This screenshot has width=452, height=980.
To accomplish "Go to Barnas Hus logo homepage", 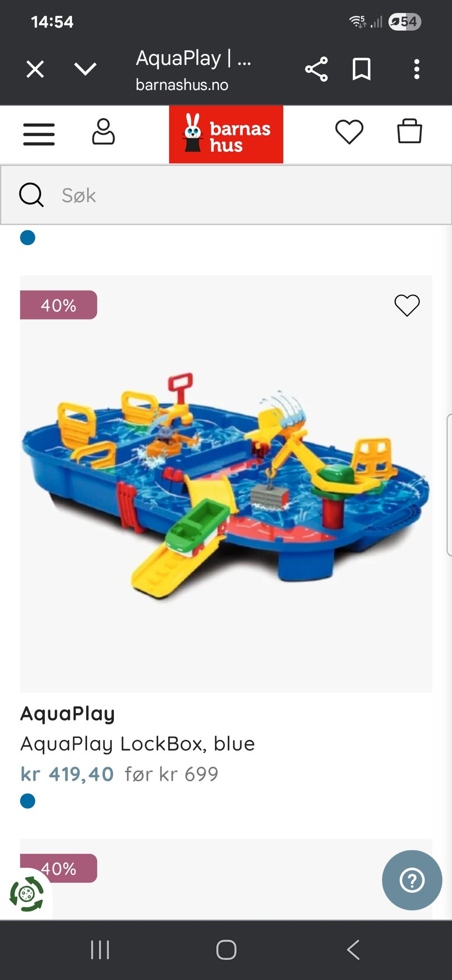I will [226, 134].
